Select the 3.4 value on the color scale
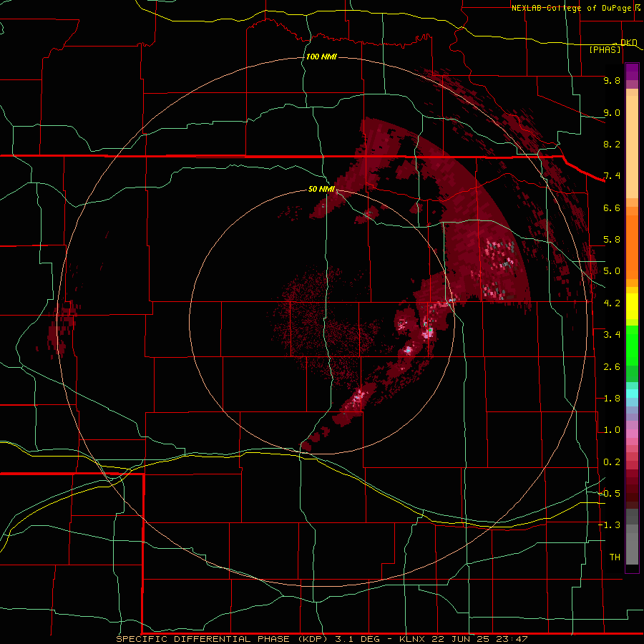Image resolution: width=644 pixels, height=644 pixels. 612,335
